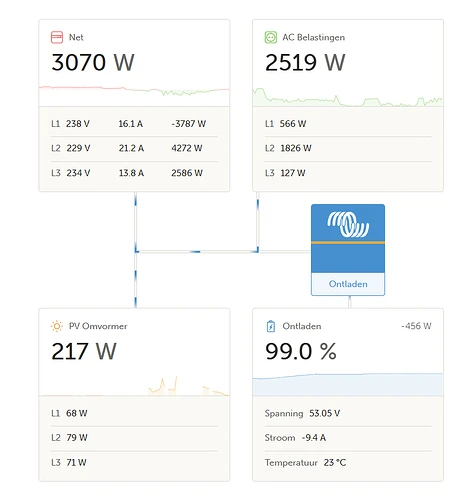Click the Net card title
The image size is (466, 500).
pos(76,37)
